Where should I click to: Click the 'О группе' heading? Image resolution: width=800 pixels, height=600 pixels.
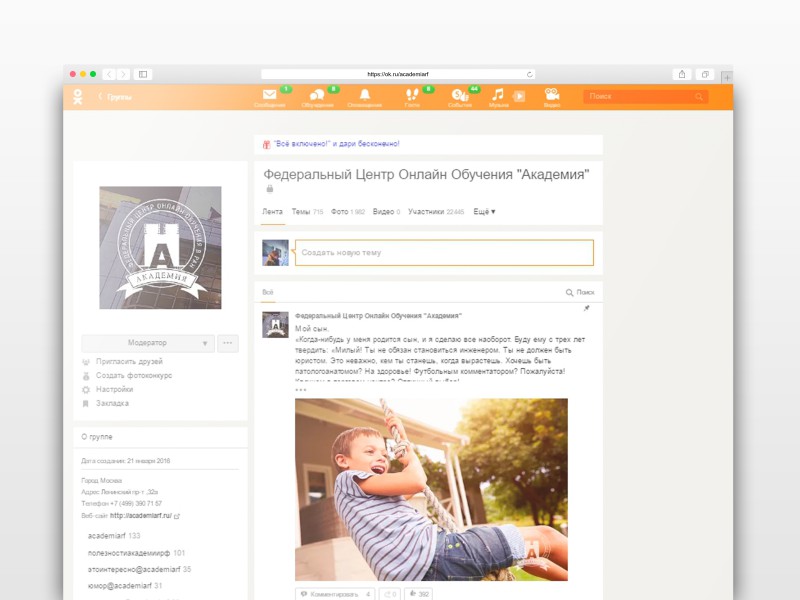click(97, 437)
